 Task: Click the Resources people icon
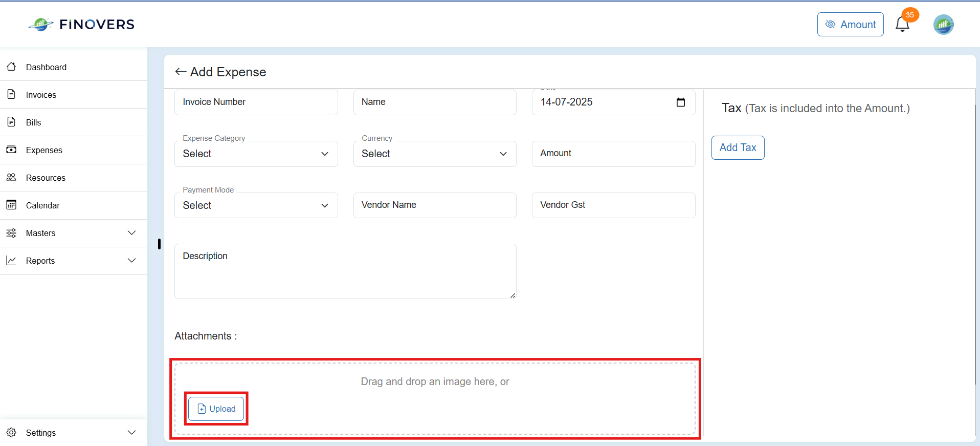(11, 177)
